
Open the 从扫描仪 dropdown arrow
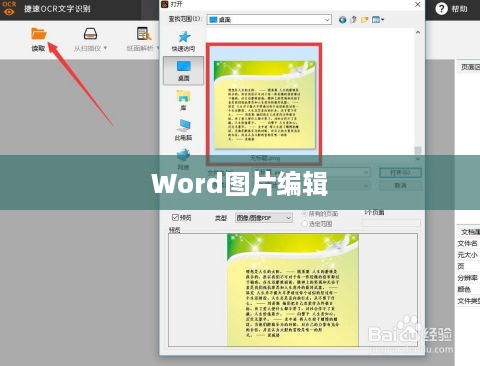pyautogui.click(x=105, y=48)
